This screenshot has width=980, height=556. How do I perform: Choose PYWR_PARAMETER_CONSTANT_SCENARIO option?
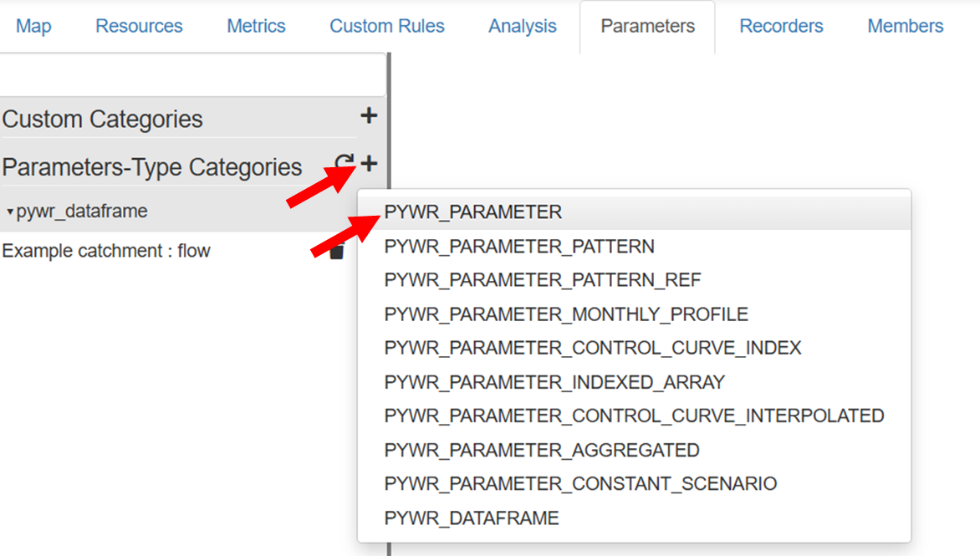[580, 484]
